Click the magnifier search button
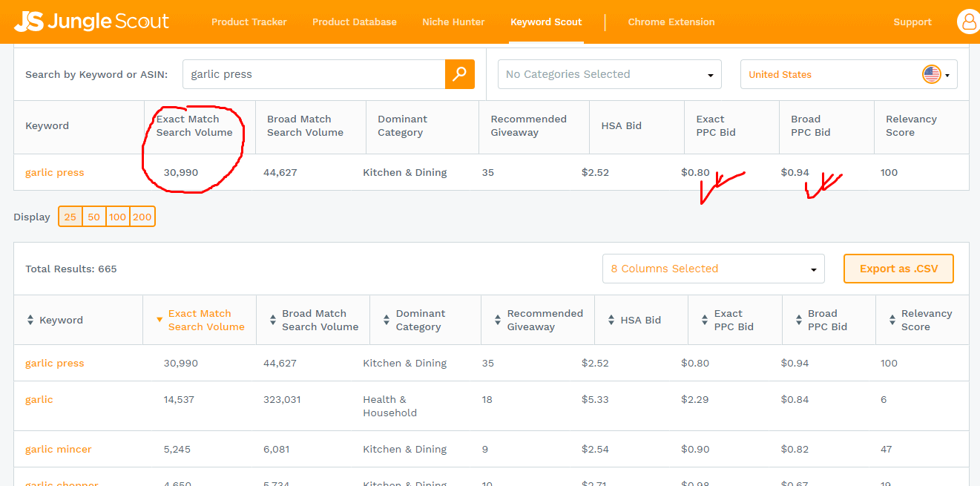This screenshot has height=486, width=980. [x=460, y=74]
